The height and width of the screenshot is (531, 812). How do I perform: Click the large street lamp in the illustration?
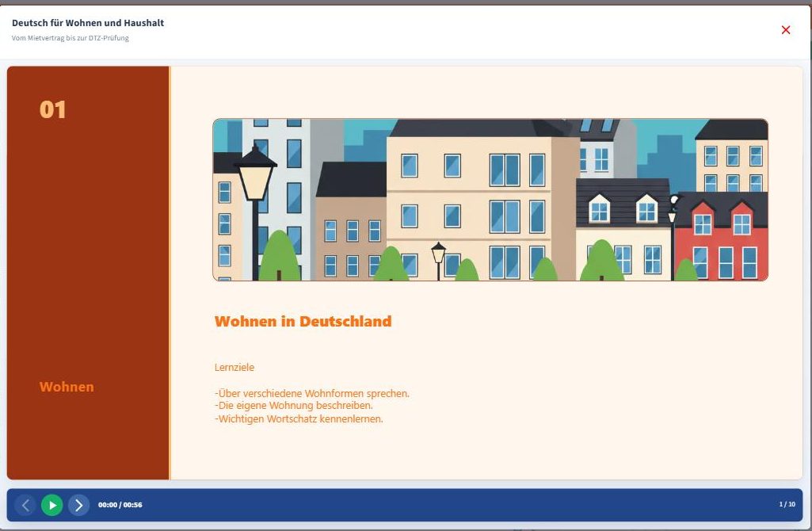[255, 212]
